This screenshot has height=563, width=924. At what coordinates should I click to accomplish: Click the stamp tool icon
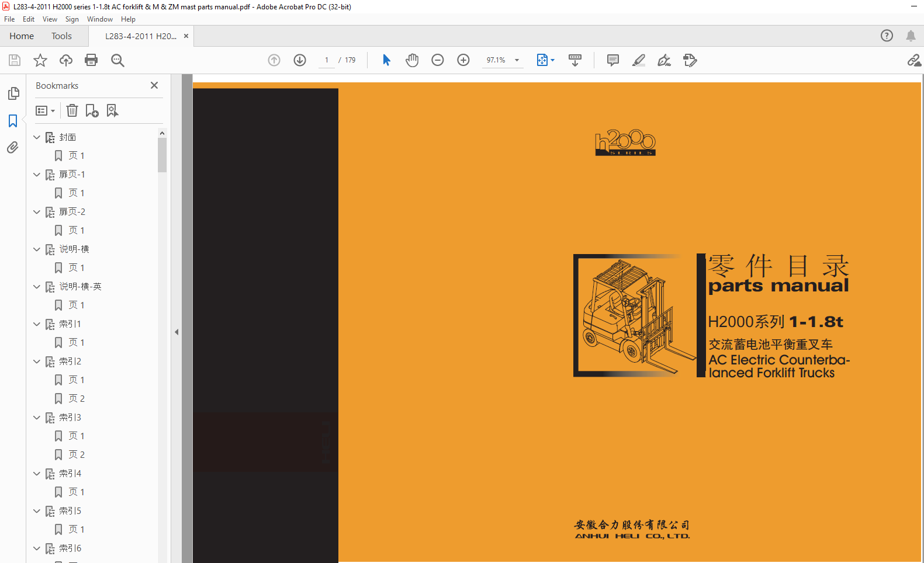click(x=690, y=60)
